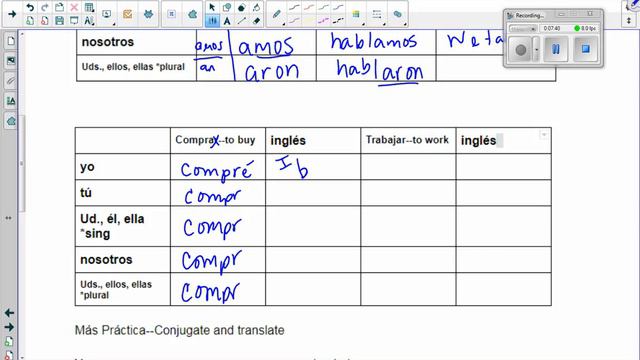Toggle the highlighted Pens tool button
The image size is (640, 360).
(x=212, y=20)
